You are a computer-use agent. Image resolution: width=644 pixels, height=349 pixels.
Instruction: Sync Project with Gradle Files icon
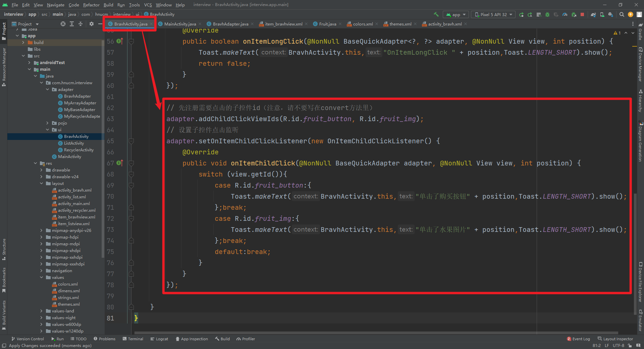[x=593, y=14]
